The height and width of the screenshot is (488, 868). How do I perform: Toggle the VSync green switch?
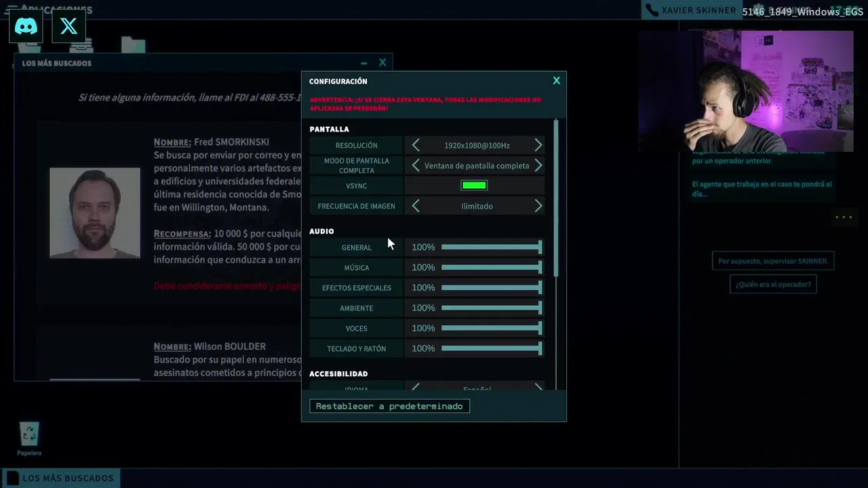click(x=474, y=186)
